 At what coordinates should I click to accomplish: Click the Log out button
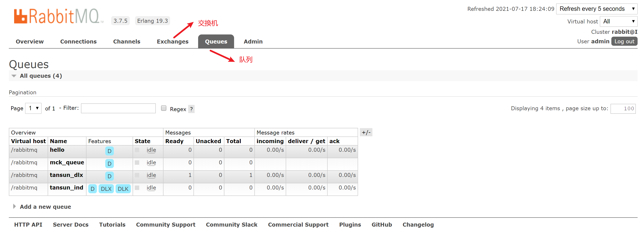[624, 41]
